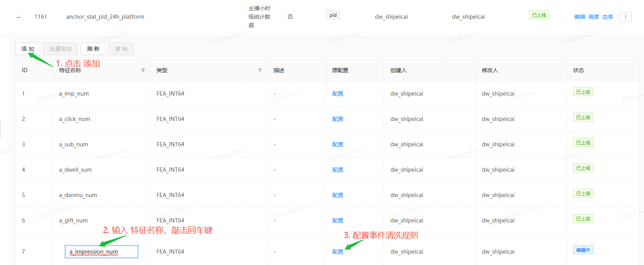Click 配置 for a_imp_num
This screenshot has height=265, width=644.
click(x=338, y=94)
